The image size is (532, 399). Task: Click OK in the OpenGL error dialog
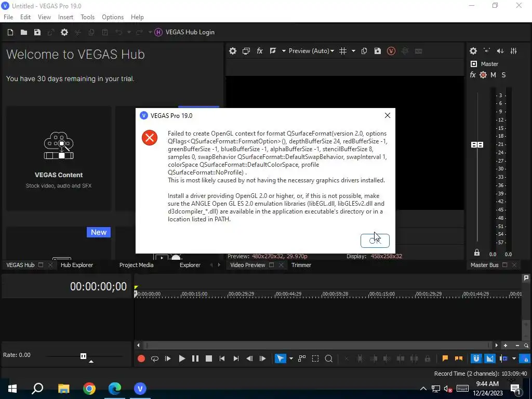tap(375, 241)
